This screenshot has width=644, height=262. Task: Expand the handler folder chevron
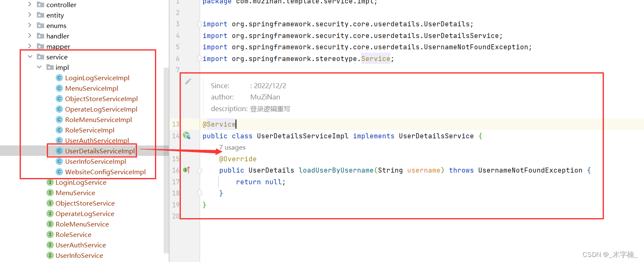[x=30, y=36]
